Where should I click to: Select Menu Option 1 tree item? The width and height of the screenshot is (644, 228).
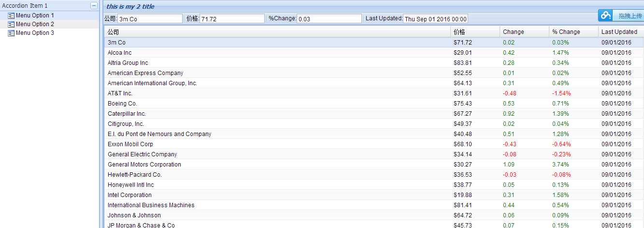click(x=49, y=15)
